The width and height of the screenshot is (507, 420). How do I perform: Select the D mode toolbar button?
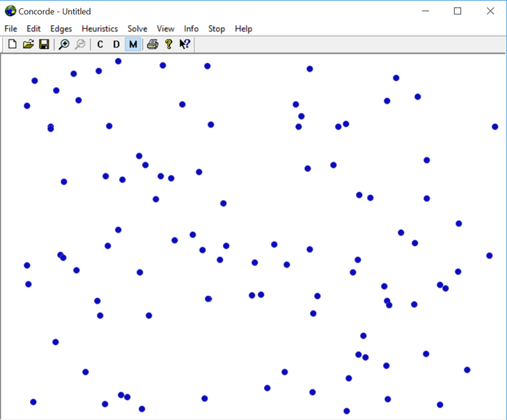tap(116, 44)
